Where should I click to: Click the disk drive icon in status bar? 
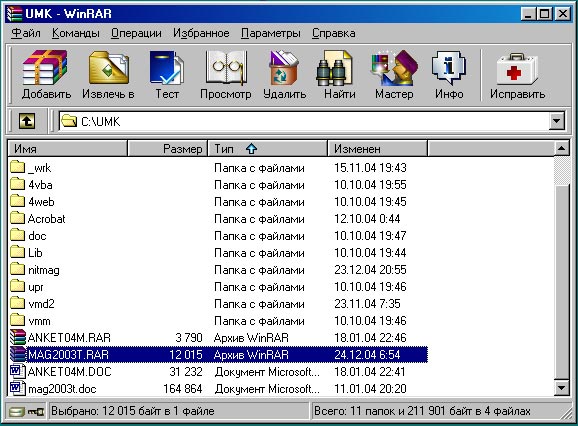16,411
